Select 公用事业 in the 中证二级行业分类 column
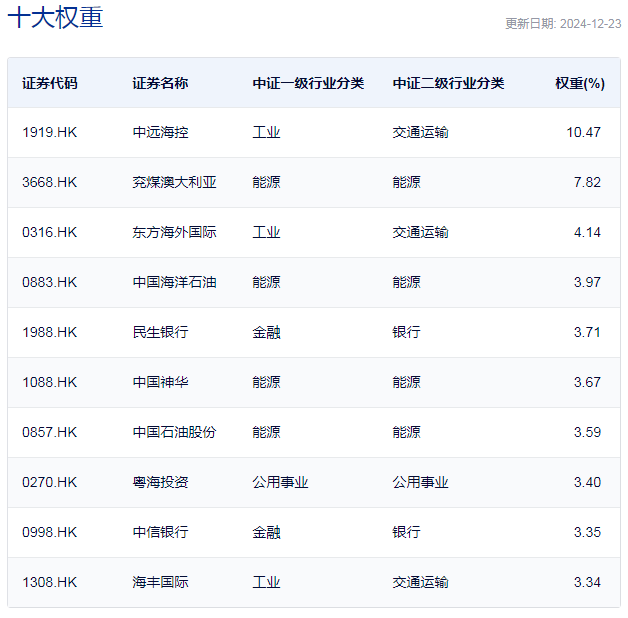 point(420,482)
